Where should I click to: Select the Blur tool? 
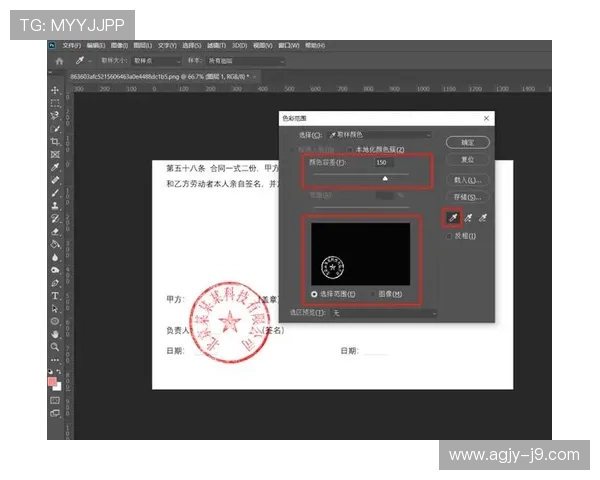[x=55, y=257]
